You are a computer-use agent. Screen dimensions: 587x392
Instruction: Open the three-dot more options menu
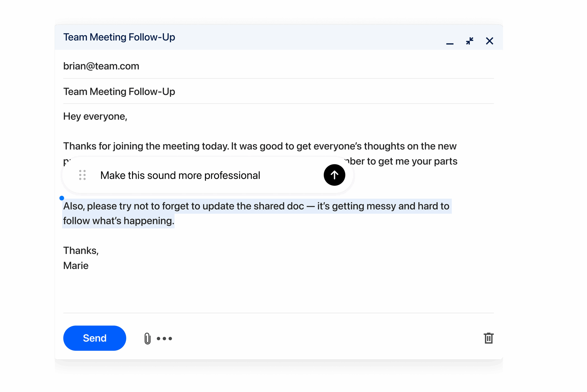tap(164, 338)
